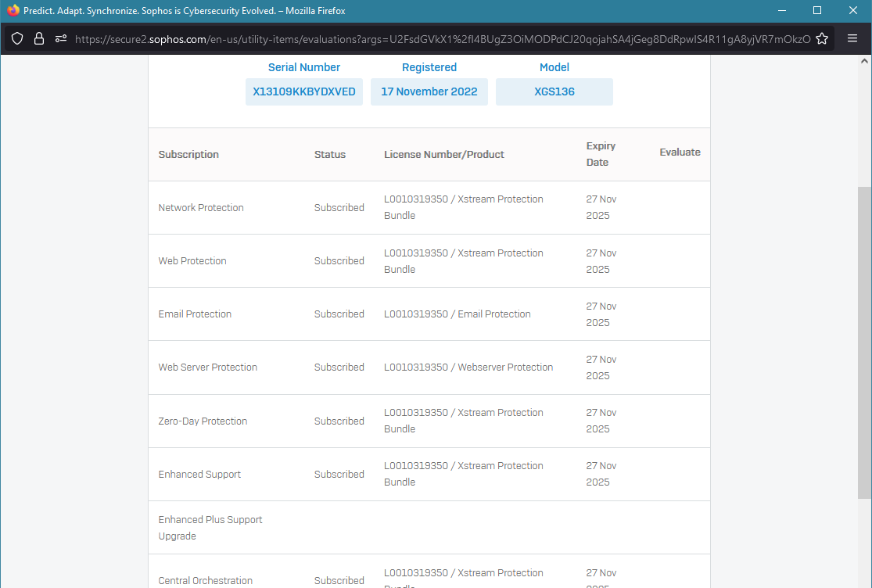Minimize the Firefox window
Screen dimensions: 872x588
click(782, 11)
